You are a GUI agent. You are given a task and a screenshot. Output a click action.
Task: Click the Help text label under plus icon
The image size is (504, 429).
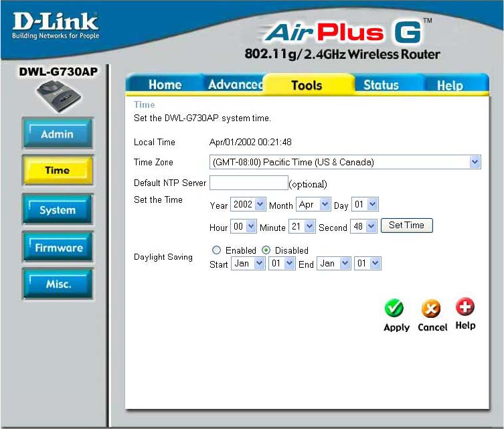click(465, 325)
